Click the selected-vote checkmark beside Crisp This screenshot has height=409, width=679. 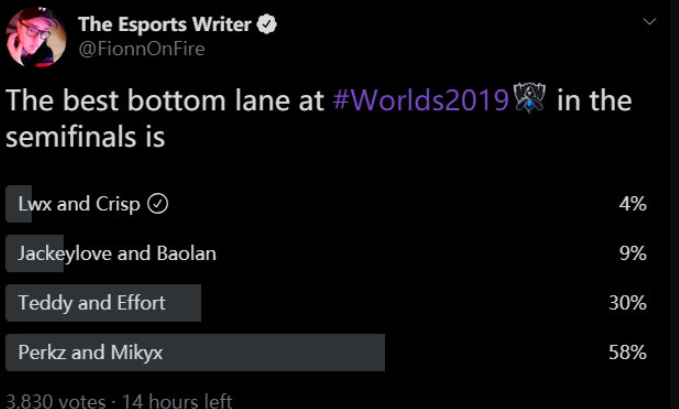click(x=158, y=204)
